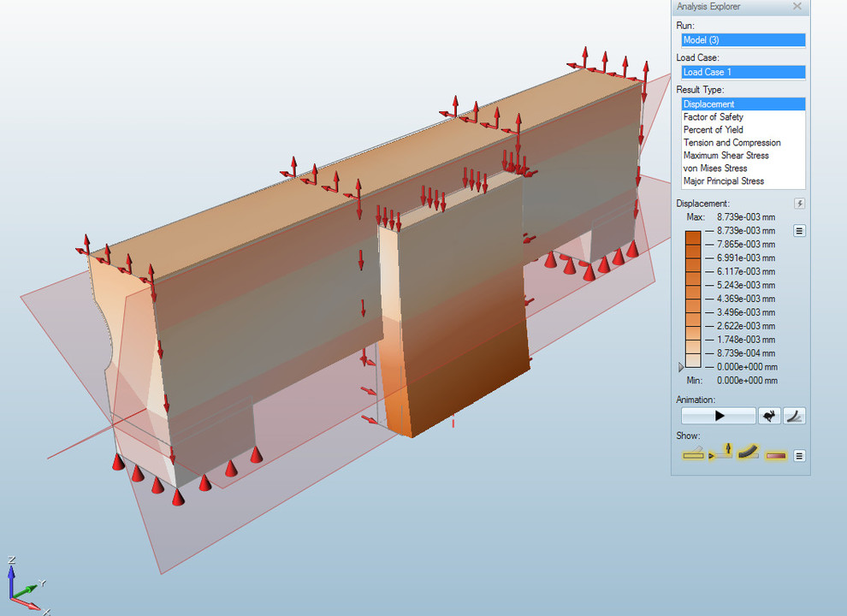
Task: Select Percent of Yield result type
Action: tap(713, 130)
